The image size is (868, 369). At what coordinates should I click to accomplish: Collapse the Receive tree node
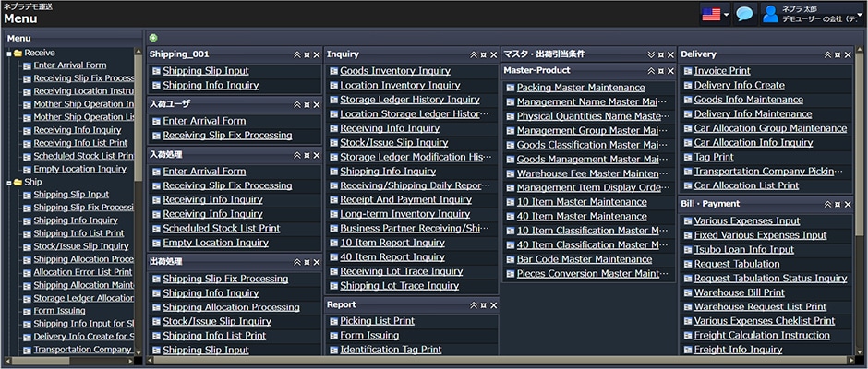(x=8, y=54)
